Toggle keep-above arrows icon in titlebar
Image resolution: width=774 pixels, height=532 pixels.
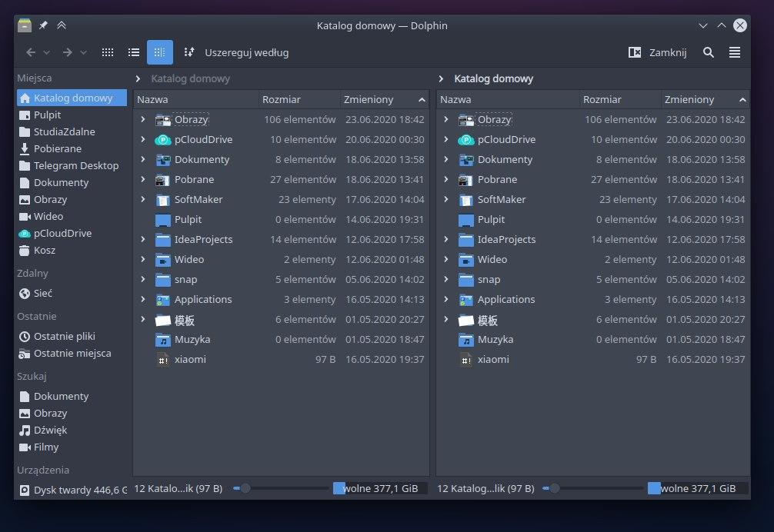[x=62, y=25]
